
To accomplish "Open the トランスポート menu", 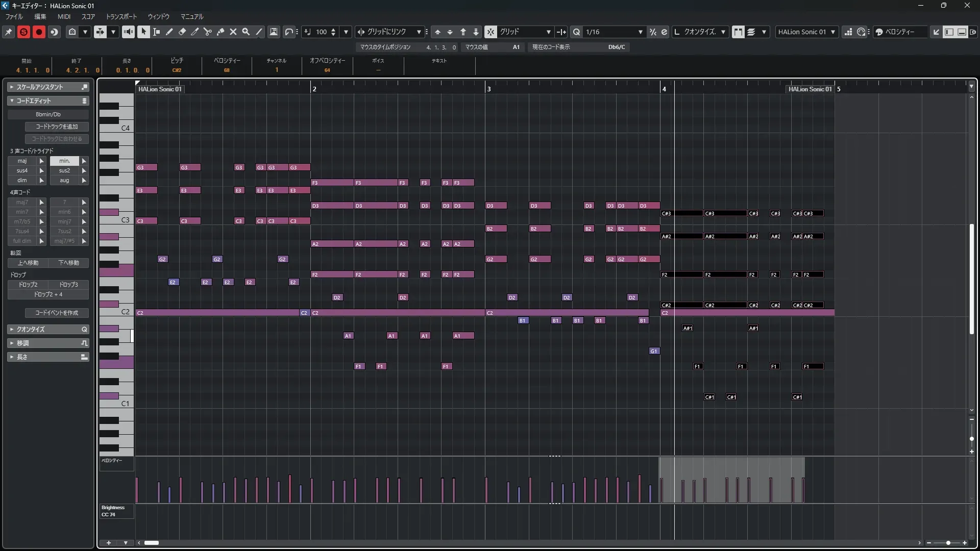I will (x=121, y=17).
